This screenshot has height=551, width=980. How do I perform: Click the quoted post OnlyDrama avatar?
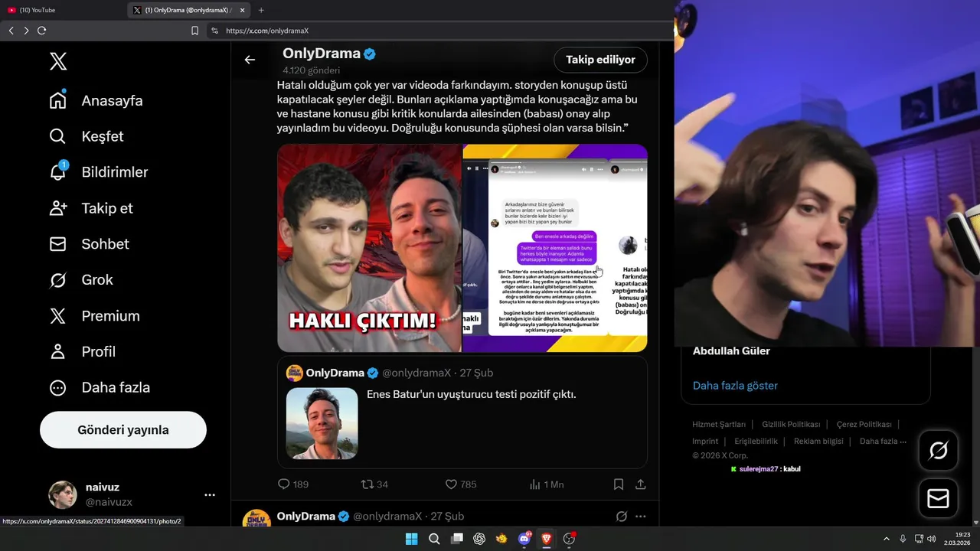pos(295,373)
